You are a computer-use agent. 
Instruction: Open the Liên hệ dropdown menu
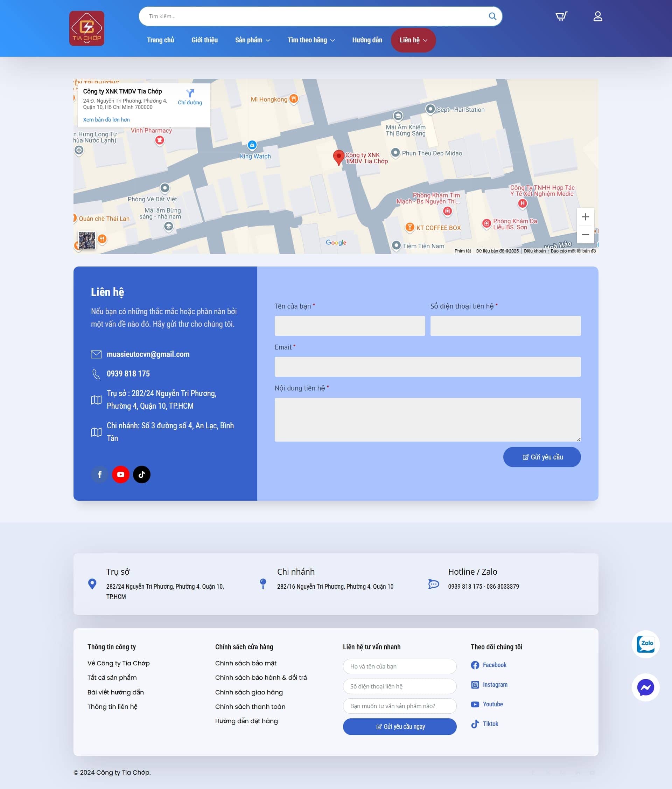pos(413,40)
